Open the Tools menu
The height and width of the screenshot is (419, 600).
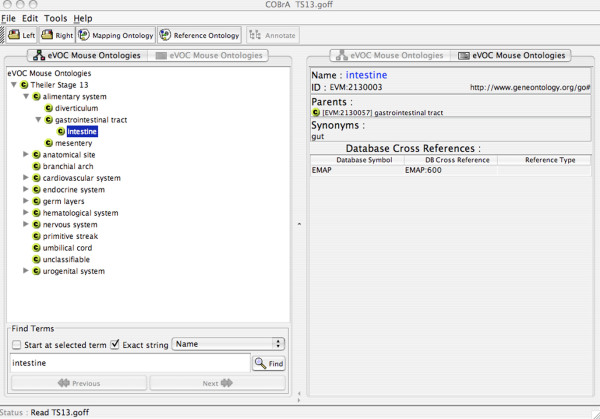pos(56,18)
